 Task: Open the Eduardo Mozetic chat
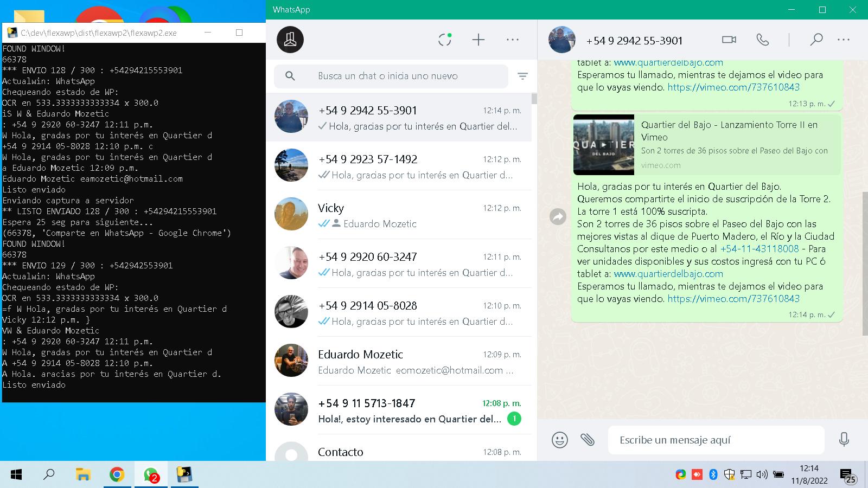coord(399,361)
